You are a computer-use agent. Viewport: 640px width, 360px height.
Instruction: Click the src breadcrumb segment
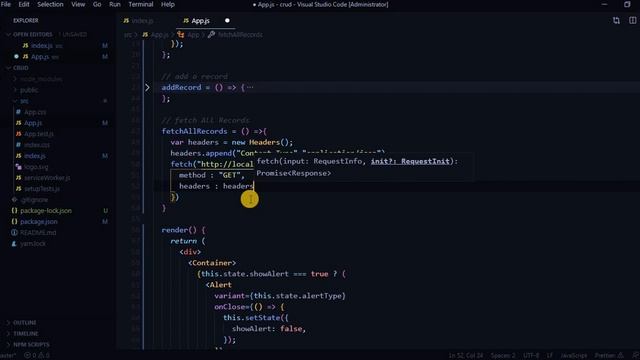point(128,35)
